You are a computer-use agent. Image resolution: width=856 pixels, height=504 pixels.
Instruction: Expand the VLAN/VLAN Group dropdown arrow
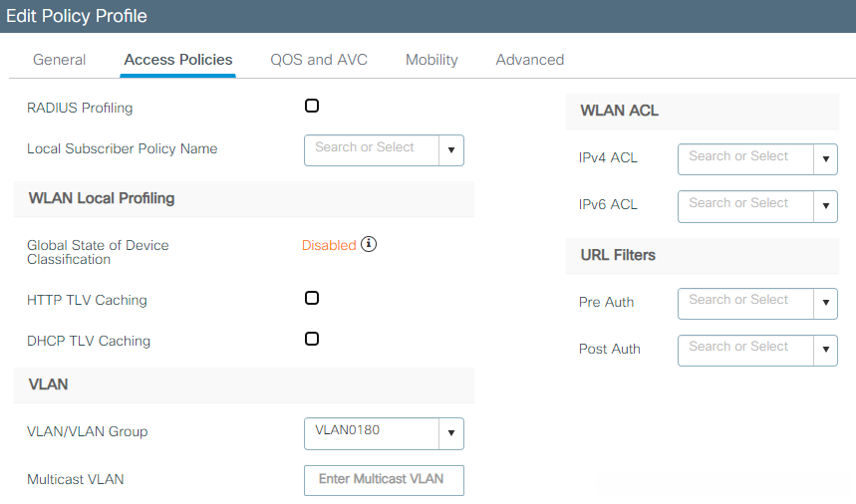[x=451, y=433]
